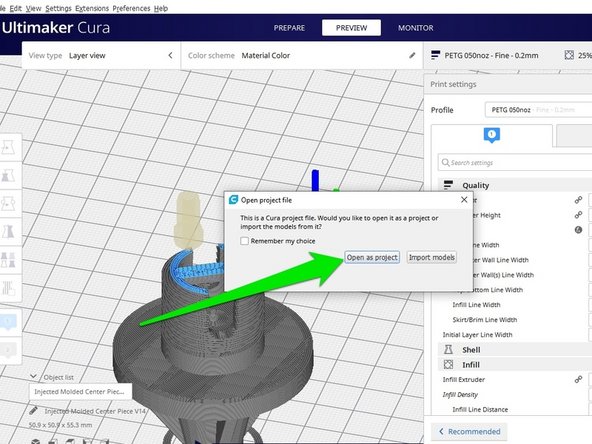Open the Profile dropdown
The width and height of the screenshot is (592, 444).
[x=538, y=110]
